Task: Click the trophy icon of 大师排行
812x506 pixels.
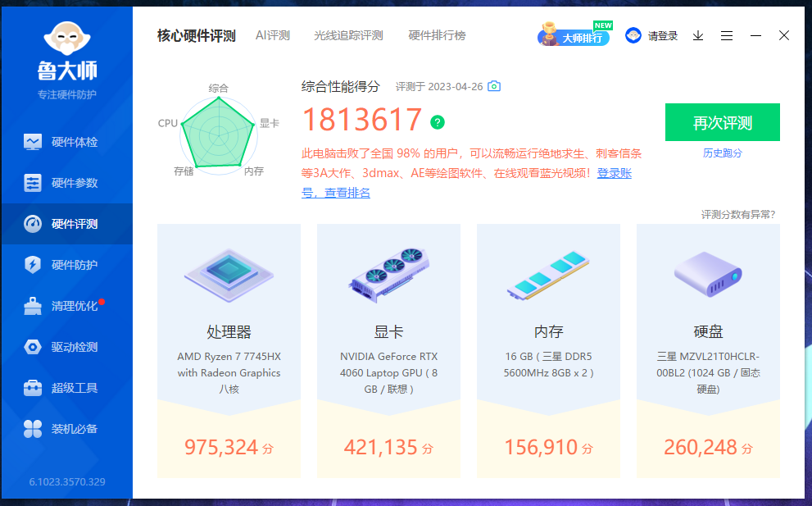Action: click(548, 34)
